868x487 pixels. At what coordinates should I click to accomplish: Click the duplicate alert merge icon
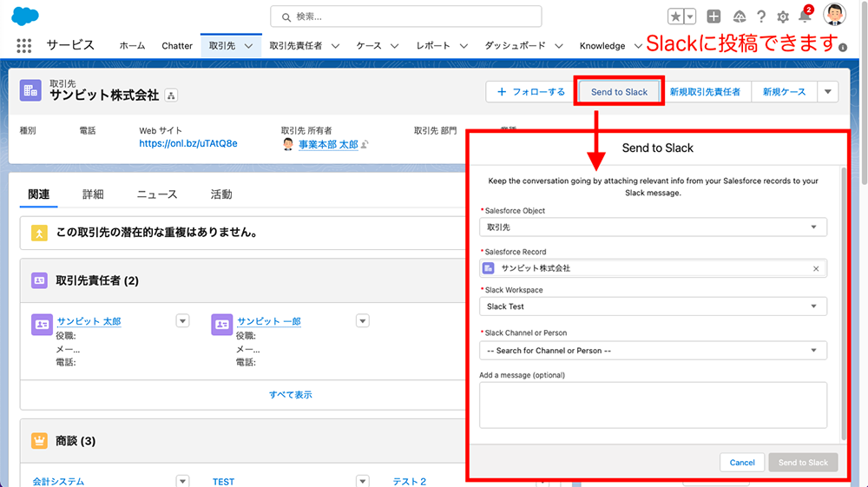(x=39, y=233)
